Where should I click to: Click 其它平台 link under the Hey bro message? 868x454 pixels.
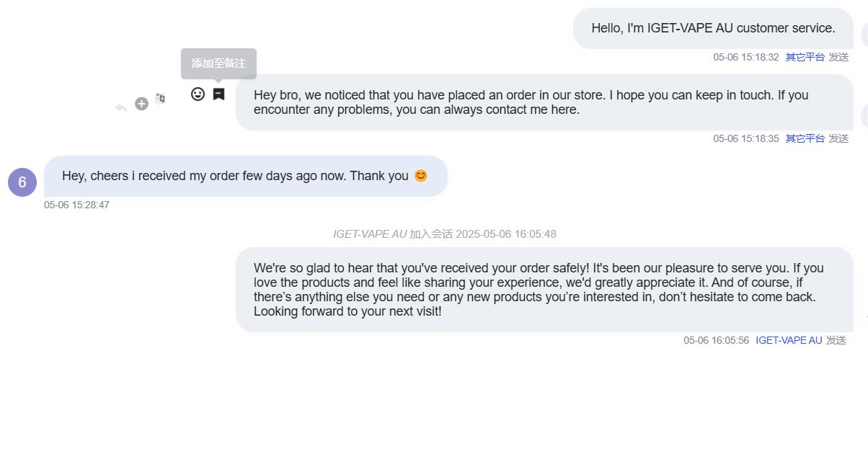(805, 138)
